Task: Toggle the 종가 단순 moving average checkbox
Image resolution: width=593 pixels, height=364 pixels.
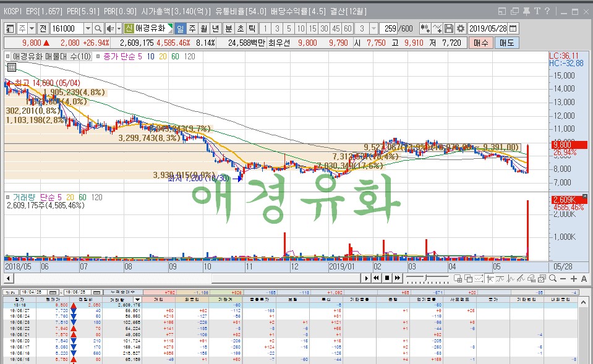Action: point(98,56)
